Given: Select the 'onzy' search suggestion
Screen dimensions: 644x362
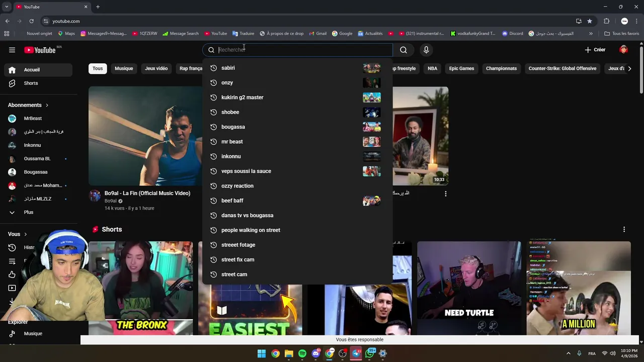Looking at the screenshot, I should point(297,82).
